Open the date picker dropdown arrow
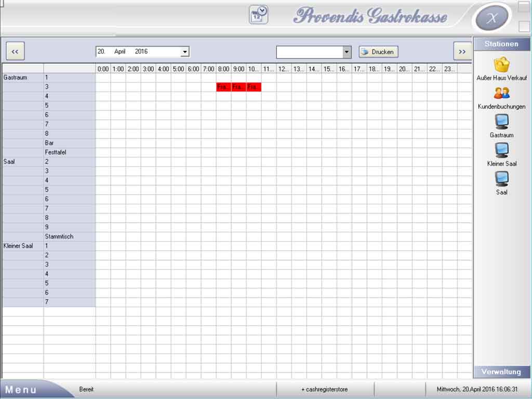532x399 pixels. (184, 52)
